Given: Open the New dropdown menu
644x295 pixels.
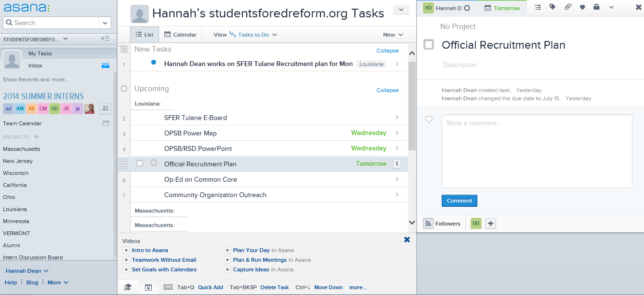Looking at the screenshot, I should 393,35.
